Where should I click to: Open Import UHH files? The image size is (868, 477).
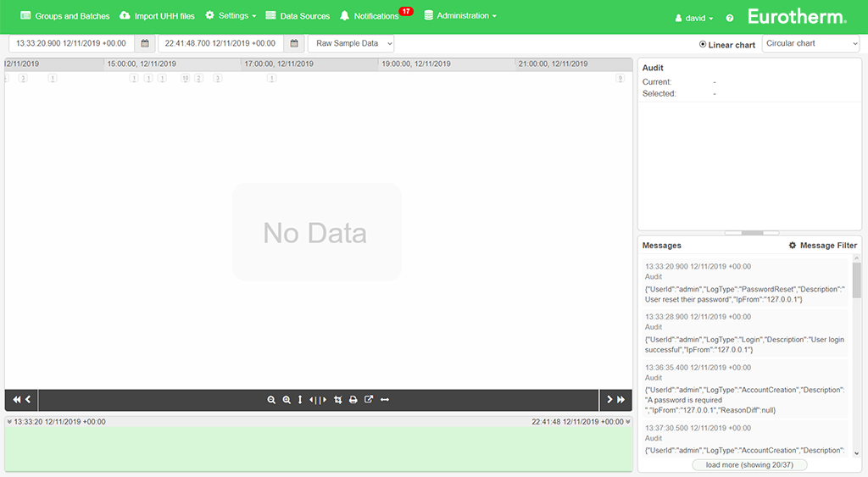click(x=157, y=16)
